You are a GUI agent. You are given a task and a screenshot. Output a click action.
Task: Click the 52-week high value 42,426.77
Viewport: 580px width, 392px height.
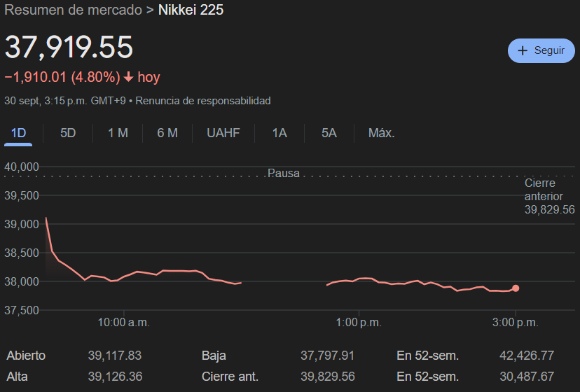coord(527,356)
